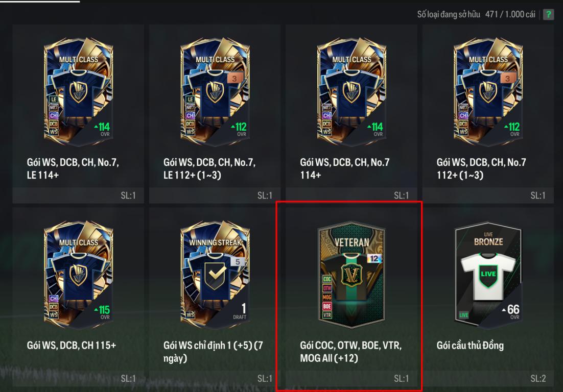Click the "Gói WS chỉ định 1 (+5)" title
The height and width of the screenshot is (392, 563).
click(213, 352)
